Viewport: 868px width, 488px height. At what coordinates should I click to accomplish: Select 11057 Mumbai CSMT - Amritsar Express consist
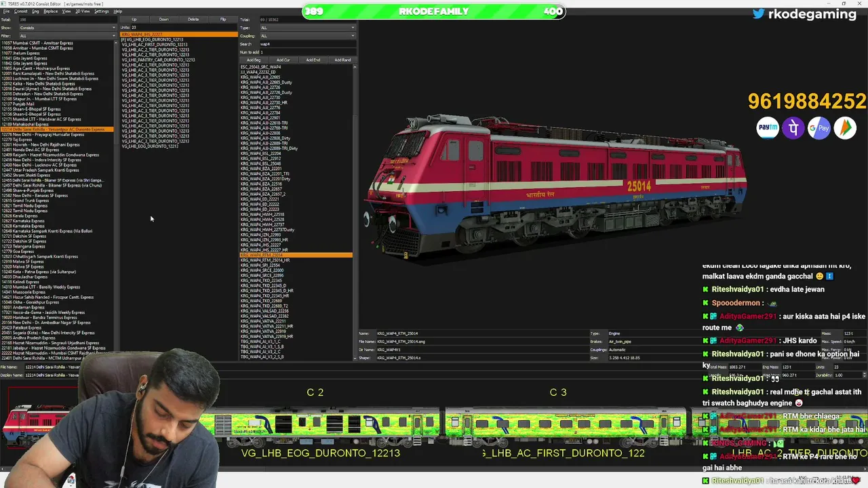37,43
